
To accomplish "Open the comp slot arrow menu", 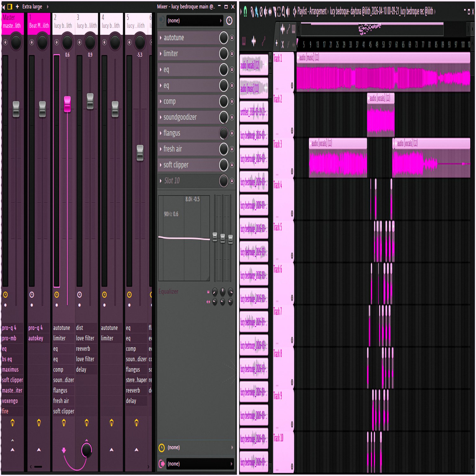I will [161, 101].
